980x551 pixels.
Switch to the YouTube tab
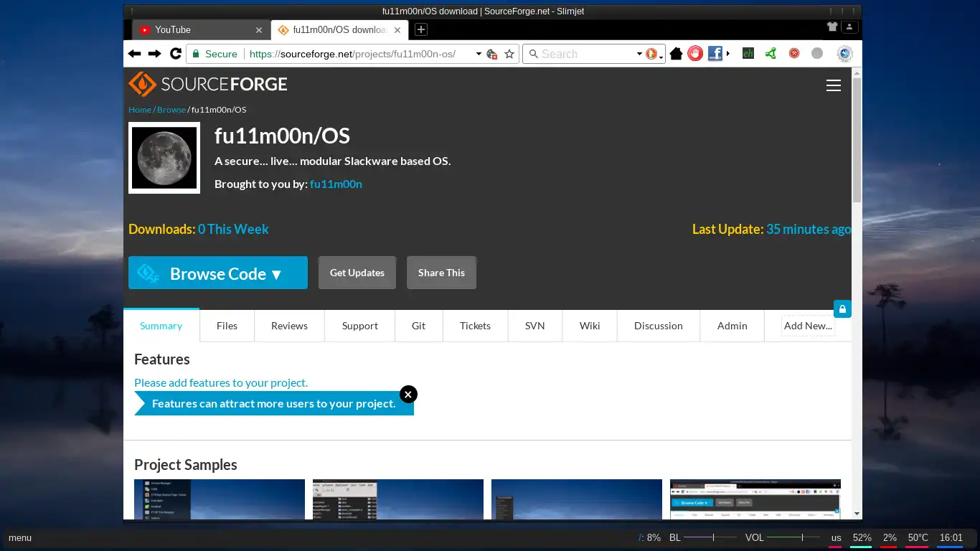tap(201, 29)
